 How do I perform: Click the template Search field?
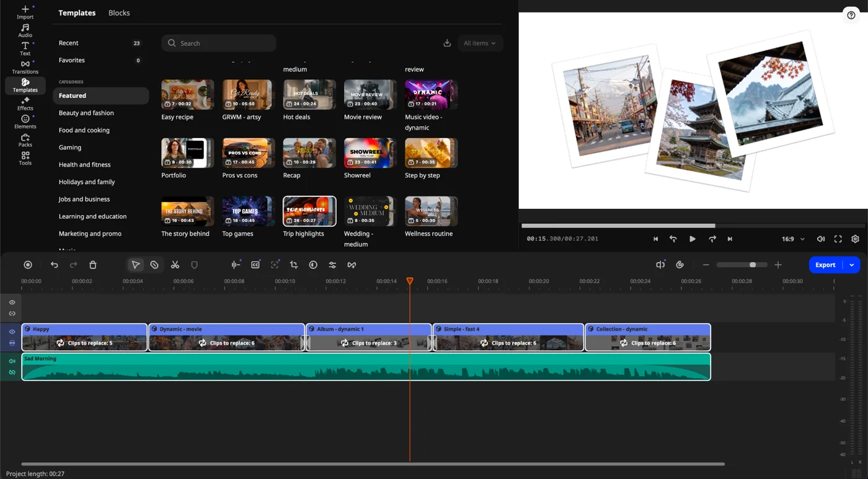click(219, 43)
